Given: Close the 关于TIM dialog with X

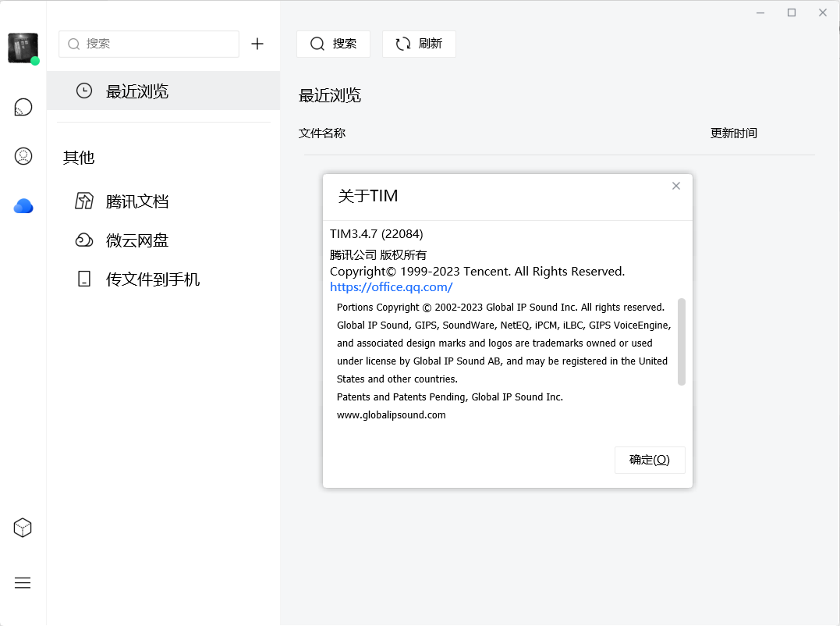Looking at the screenshot, I should 676,186.
